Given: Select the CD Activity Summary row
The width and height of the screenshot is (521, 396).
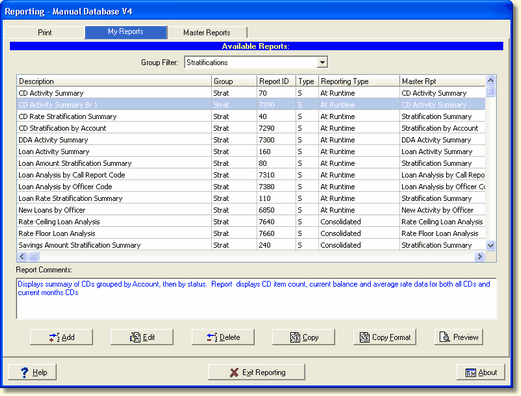Looking at the screenshot, I should coord(251,93).
